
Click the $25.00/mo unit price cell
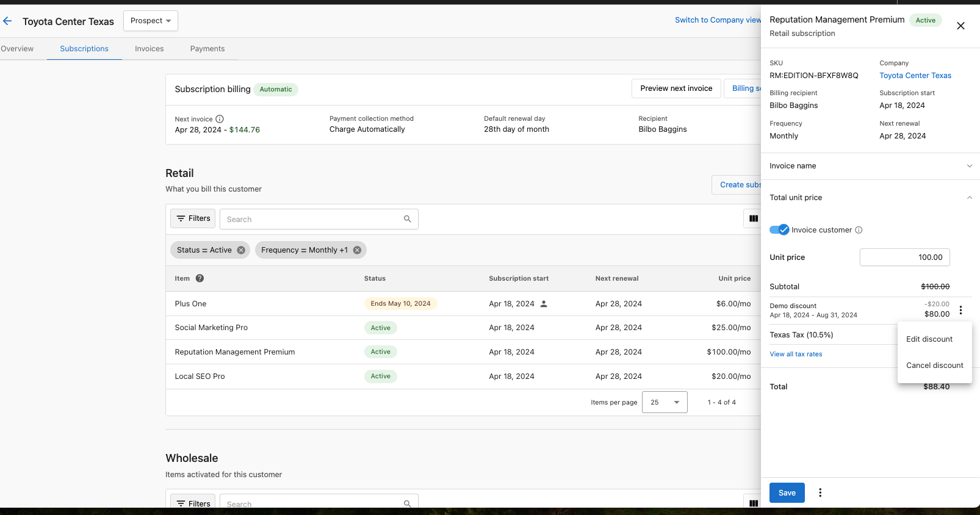coord(731,328)
